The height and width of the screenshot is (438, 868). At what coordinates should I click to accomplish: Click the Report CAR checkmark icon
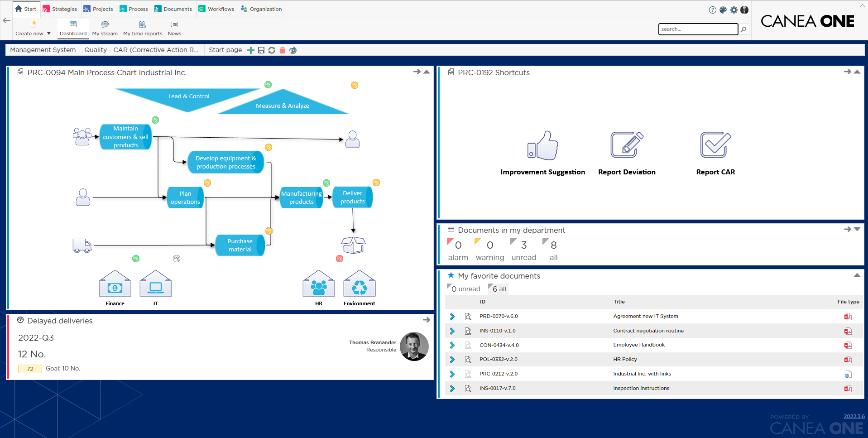click(715, 145)
